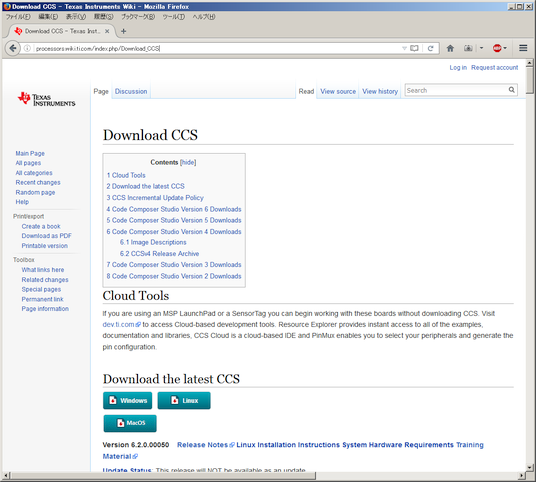Image resolution: width=536 pixels, height=482 pixels.
Task: Reload the current page
Action: click(430, 49)
